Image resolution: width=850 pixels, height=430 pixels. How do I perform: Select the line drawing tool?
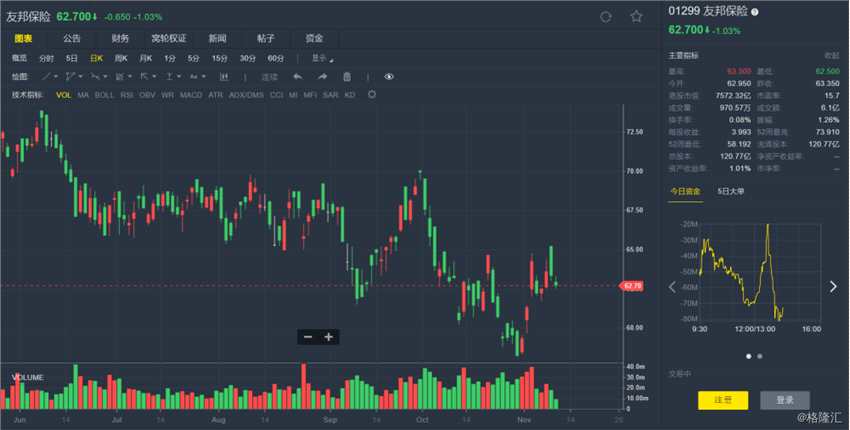point(47,76)
